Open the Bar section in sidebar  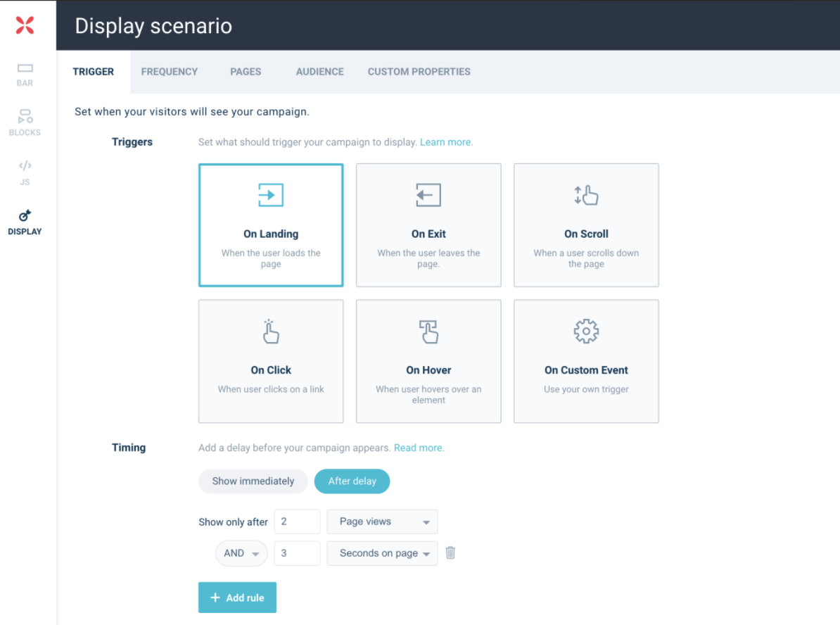(x=25, y=75)
